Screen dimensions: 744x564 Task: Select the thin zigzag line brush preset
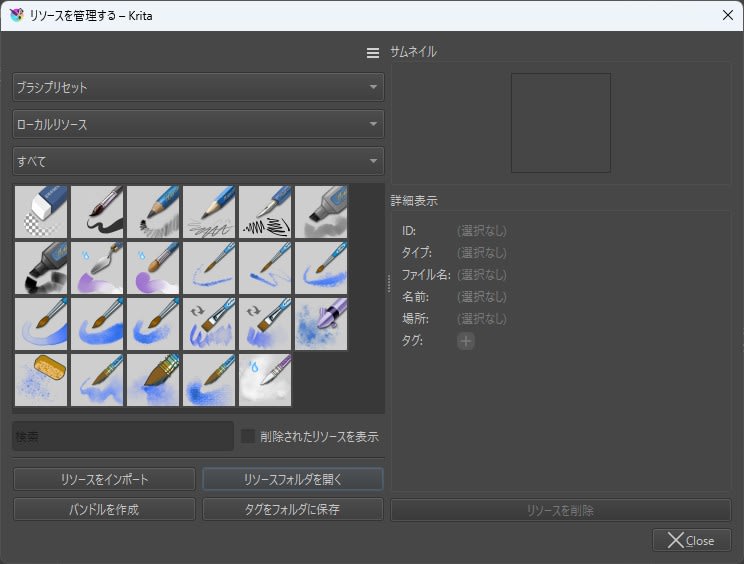[265, 268]
